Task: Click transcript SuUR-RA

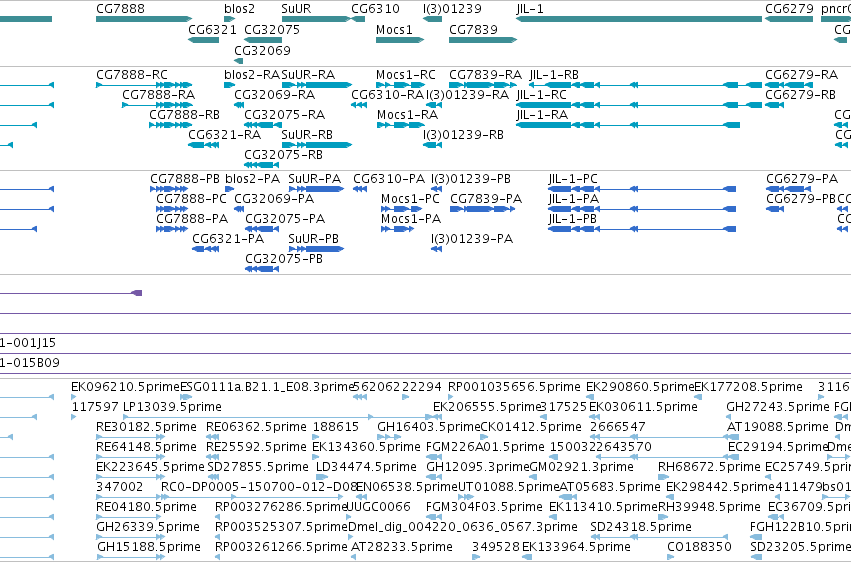Action: (x=316, y=85)
